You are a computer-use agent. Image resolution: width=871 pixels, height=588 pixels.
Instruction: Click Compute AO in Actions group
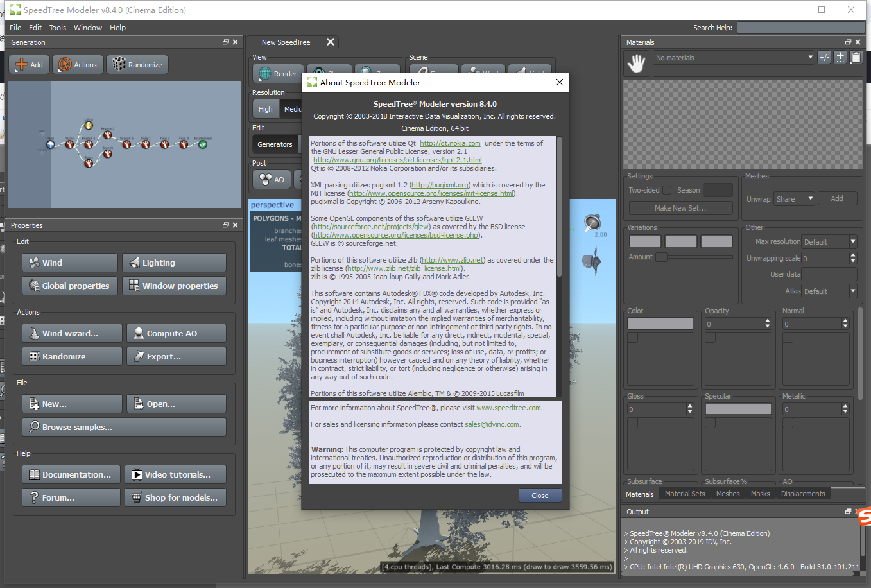[x=177, y=333]
